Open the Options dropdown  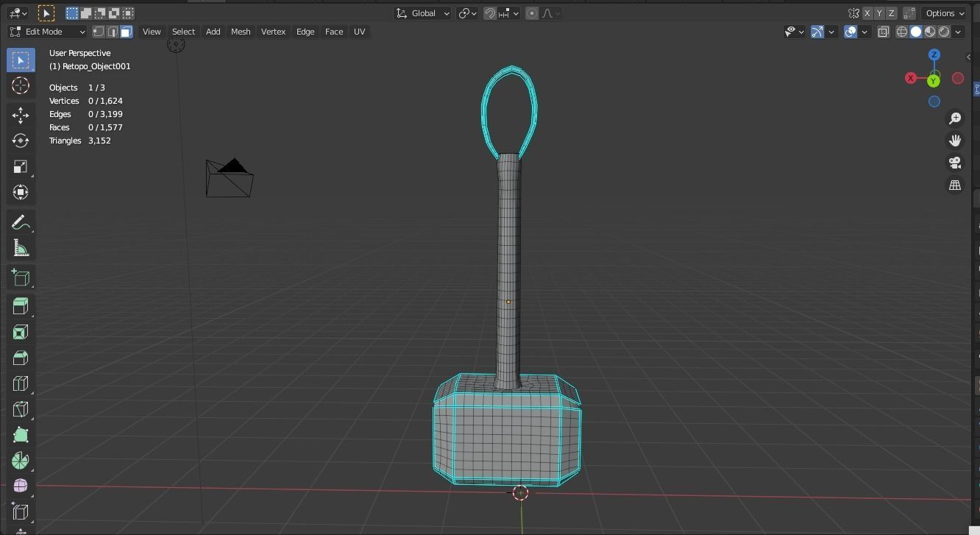tap(945, 13)
